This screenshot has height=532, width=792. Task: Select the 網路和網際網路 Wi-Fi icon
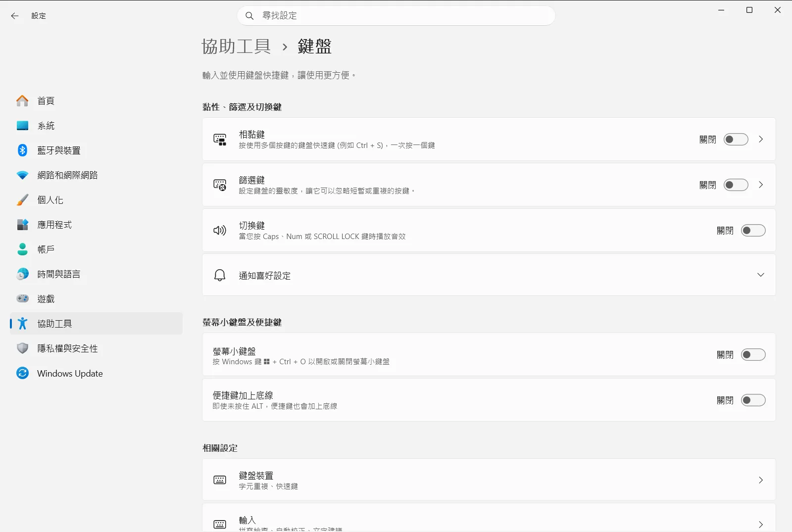pyautogui.click(x=22, y=175)
